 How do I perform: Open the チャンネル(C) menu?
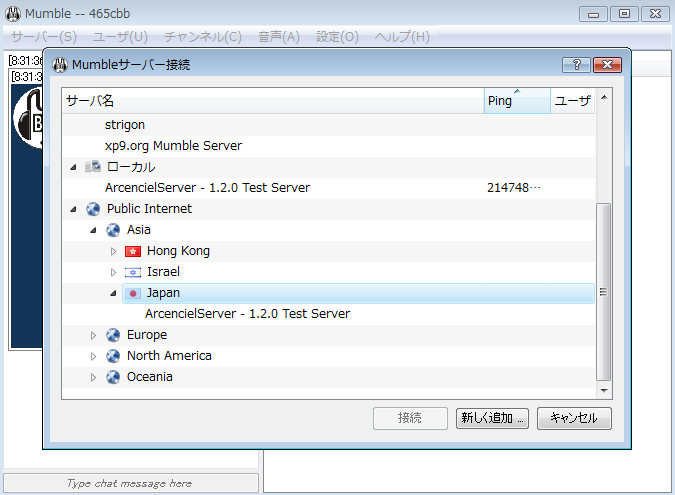203,37
